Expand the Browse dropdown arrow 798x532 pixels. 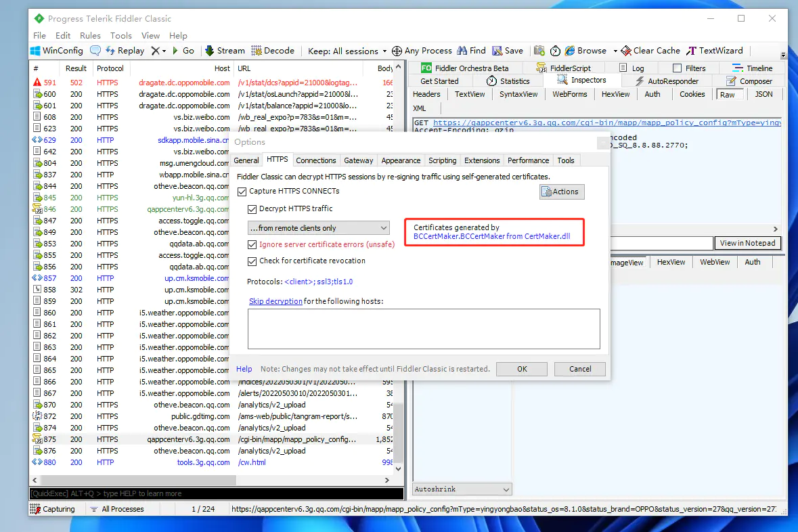(615, 51)
